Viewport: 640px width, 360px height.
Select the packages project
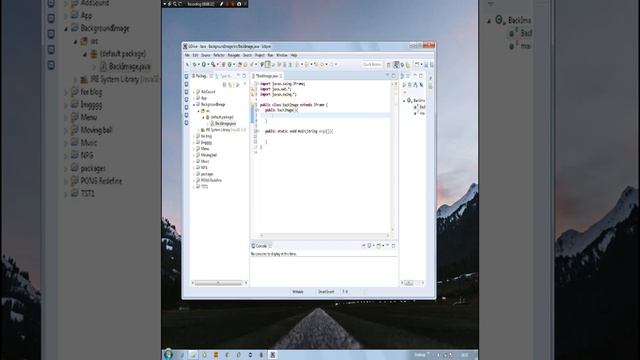(x=207, y=174)
